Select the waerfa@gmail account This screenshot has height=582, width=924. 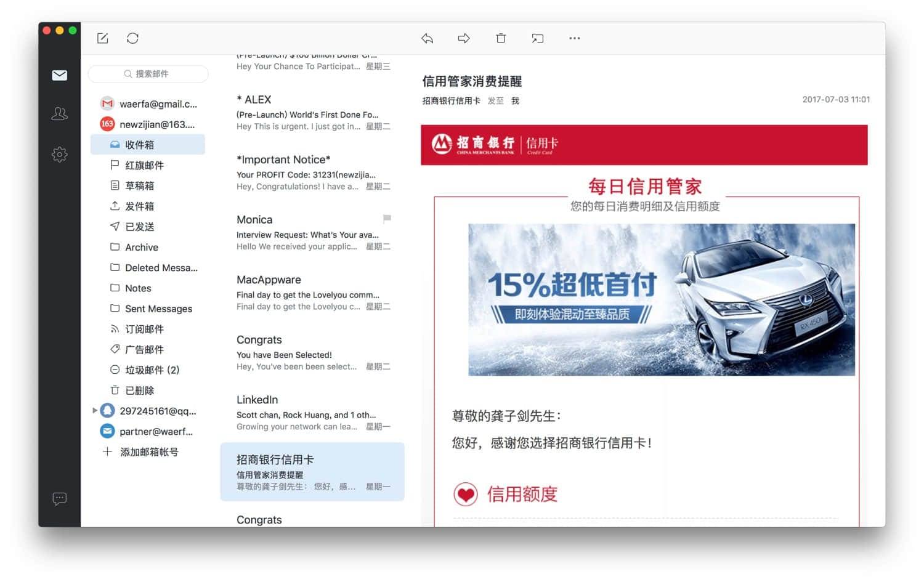coord(158,104)
